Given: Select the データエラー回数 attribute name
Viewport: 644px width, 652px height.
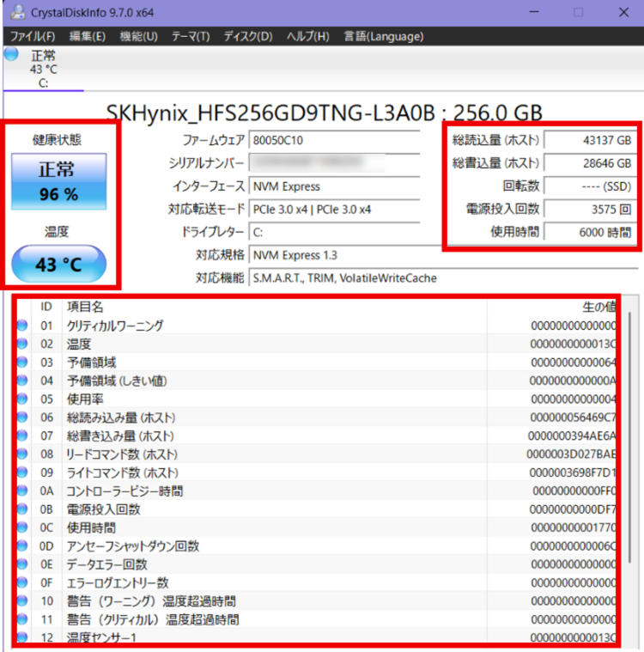Looking at the screenshot, I should tap(107, 564).
